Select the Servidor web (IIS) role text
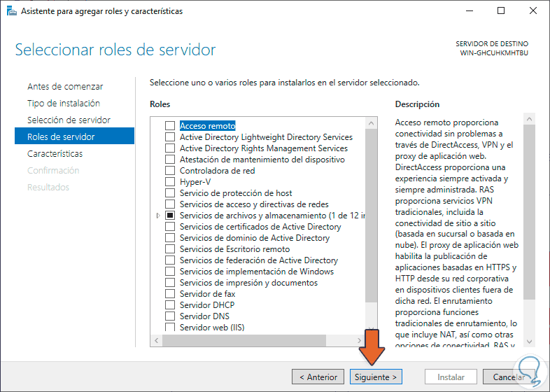This screenshot has width=550, height=392. tap(211, 328)
